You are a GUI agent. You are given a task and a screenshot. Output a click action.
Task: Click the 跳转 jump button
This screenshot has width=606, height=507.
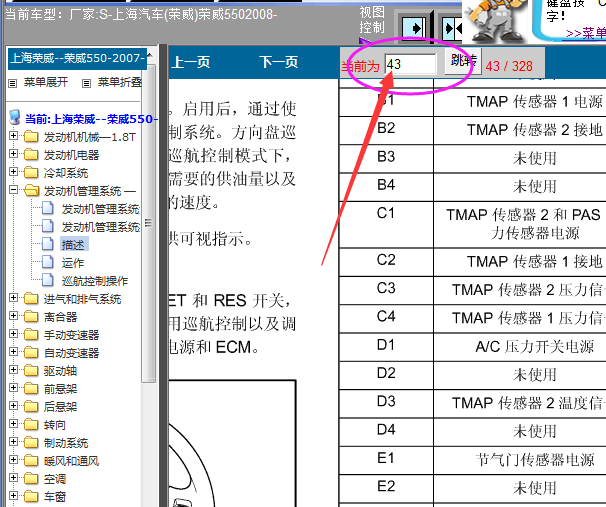click(463, 61)
